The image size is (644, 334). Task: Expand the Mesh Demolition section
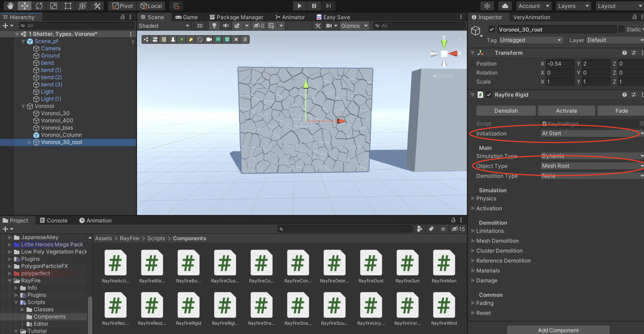[x=497, y=241]
